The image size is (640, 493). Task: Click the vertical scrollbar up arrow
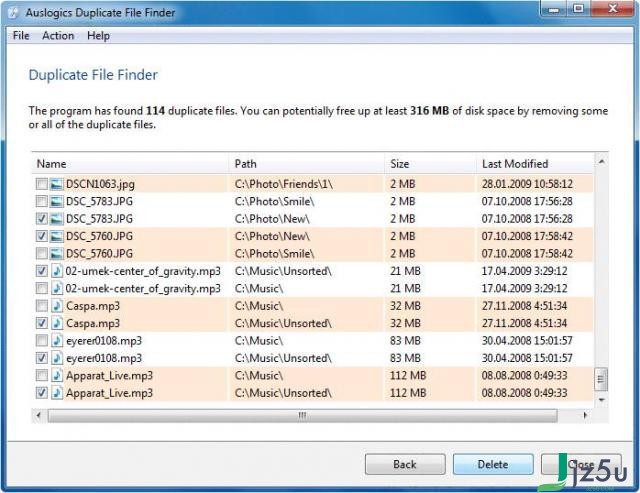point(601,162)
